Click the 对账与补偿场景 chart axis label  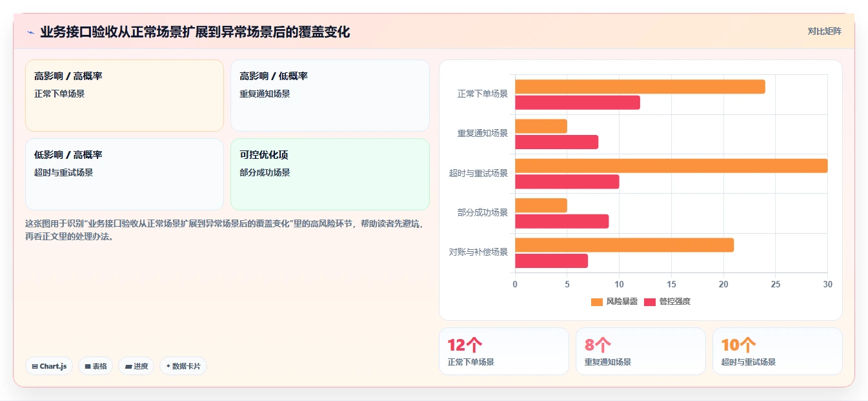(478, 252)
